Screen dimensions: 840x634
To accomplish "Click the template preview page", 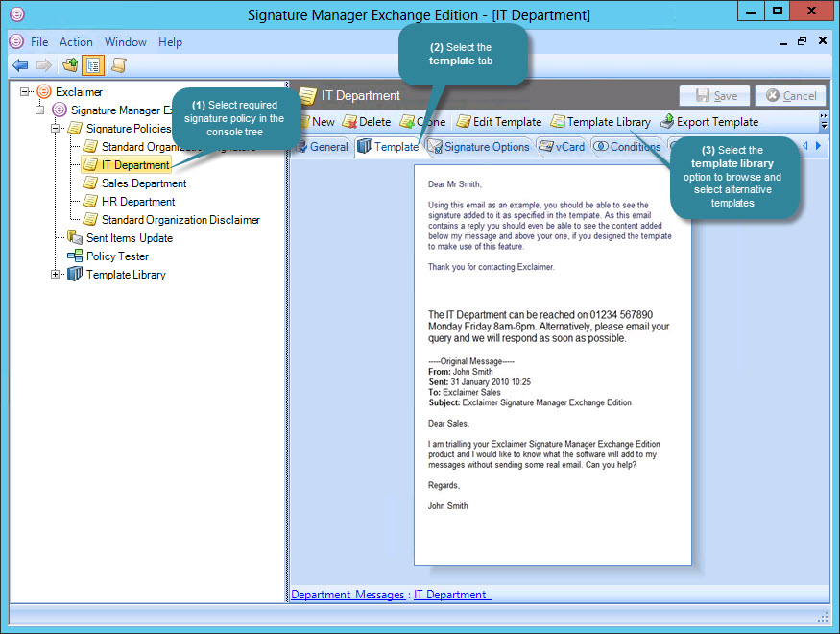I will pyautogui.click(x=552, y=364).
